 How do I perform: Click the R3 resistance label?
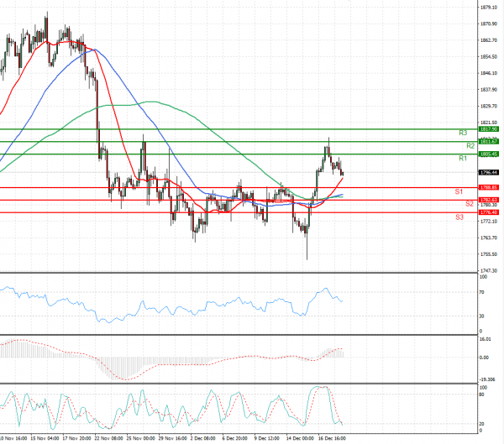[x=463, y=133]
